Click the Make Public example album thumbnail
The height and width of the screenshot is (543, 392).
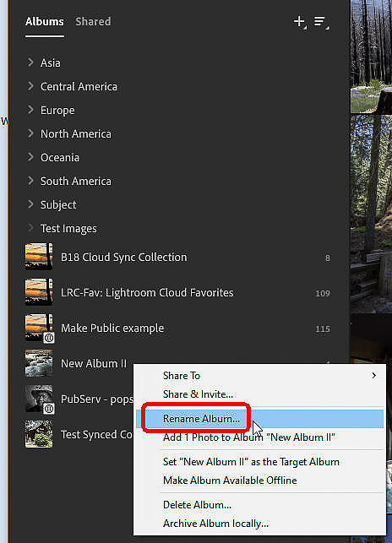[39, 328]
